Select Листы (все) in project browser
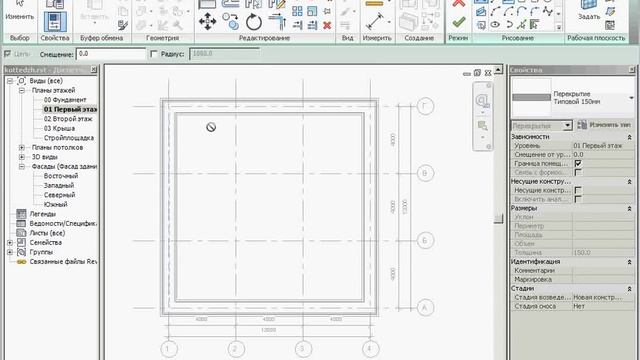The width and height of the screenshot is (640, 360). point(47,233)
